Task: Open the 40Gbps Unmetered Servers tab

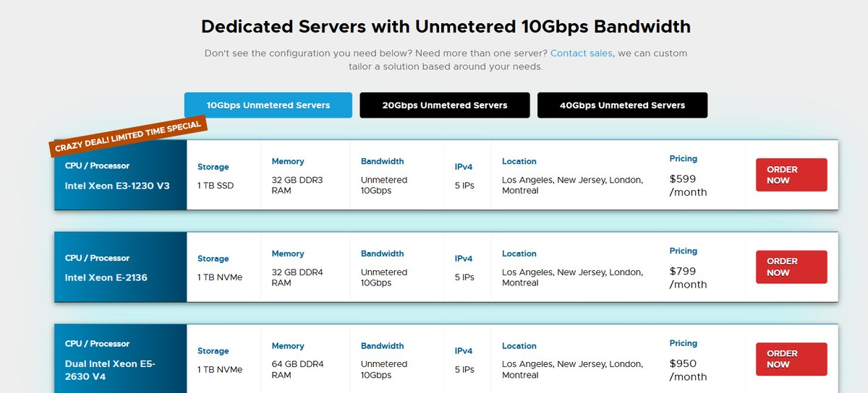Action: [x=622, y=105]
